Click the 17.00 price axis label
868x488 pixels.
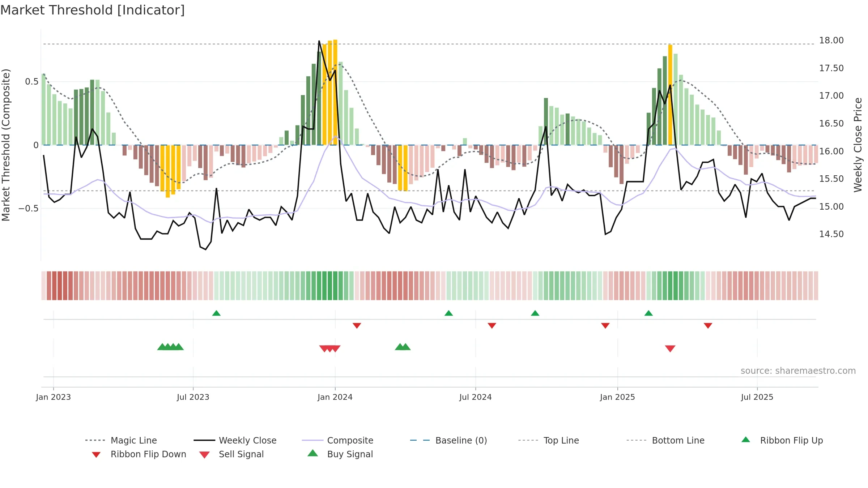click(x=831, y=96)
